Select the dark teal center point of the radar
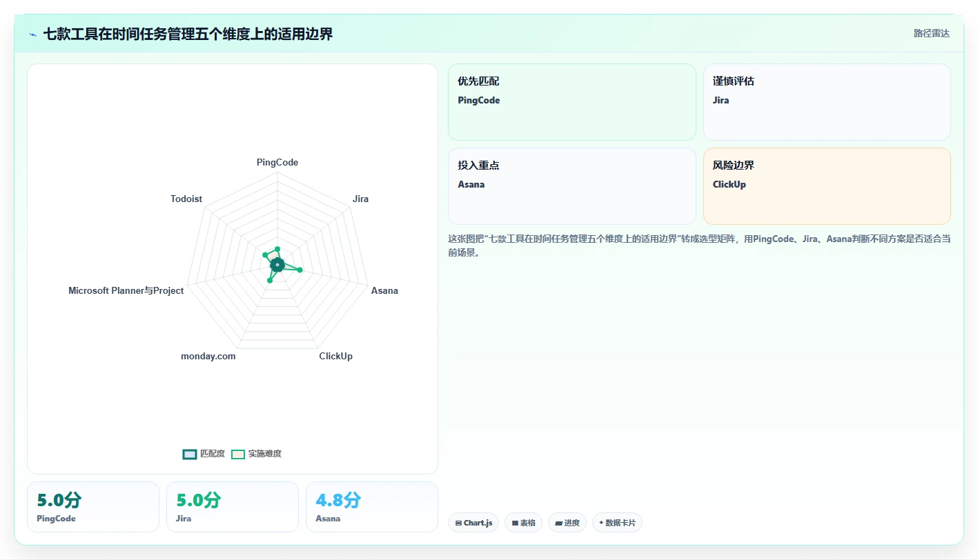The height and width of the screenshot is (560, 978). (x=277, y=264)
